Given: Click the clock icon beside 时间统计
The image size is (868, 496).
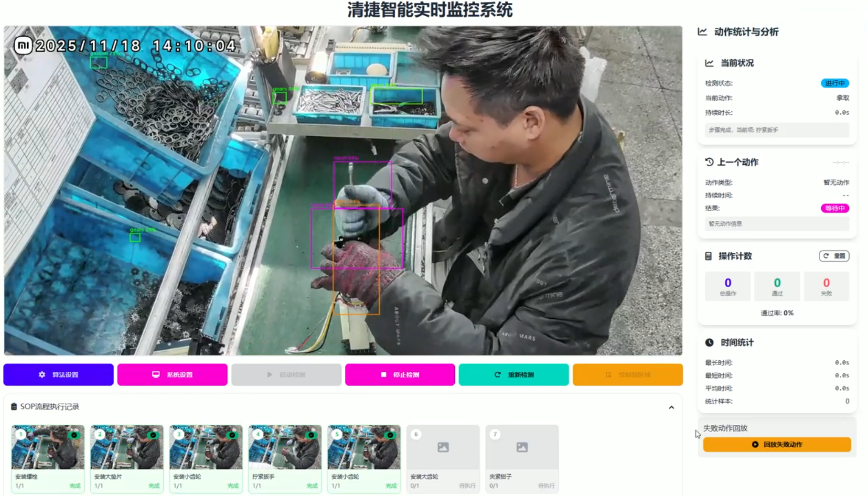Looking at the screenshot, I should [709, 343].
